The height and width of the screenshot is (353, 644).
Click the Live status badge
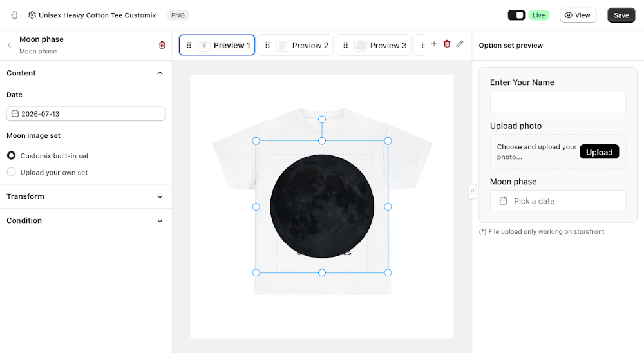pos(538,15)
